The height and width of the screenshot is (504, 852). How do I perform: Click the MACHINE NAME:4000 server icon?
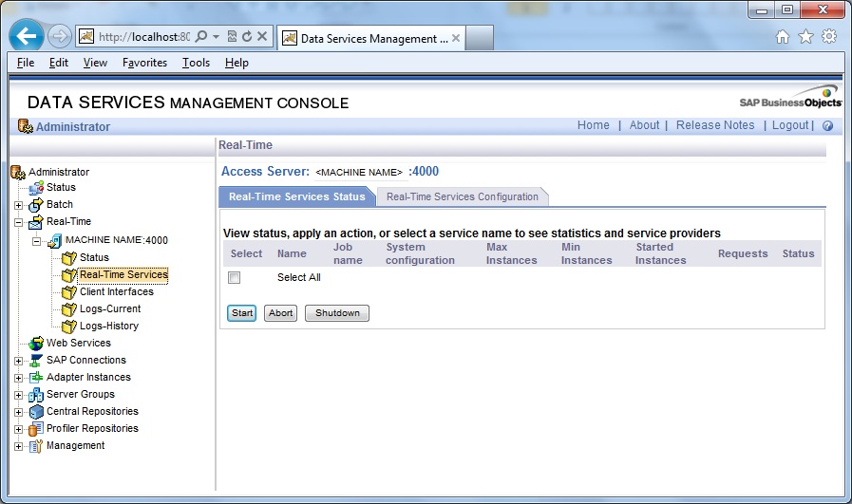[55, 240]
